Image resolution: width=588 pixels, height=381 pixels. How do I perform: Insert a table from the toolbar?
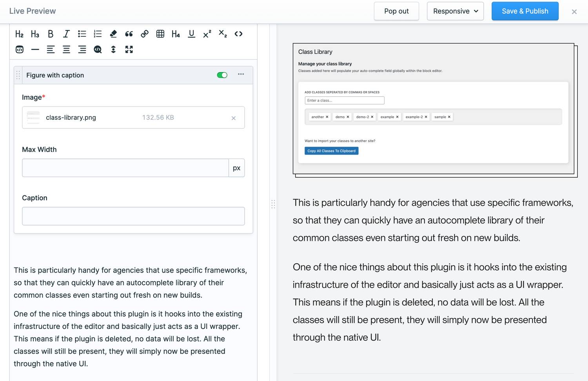coord(160,34)
